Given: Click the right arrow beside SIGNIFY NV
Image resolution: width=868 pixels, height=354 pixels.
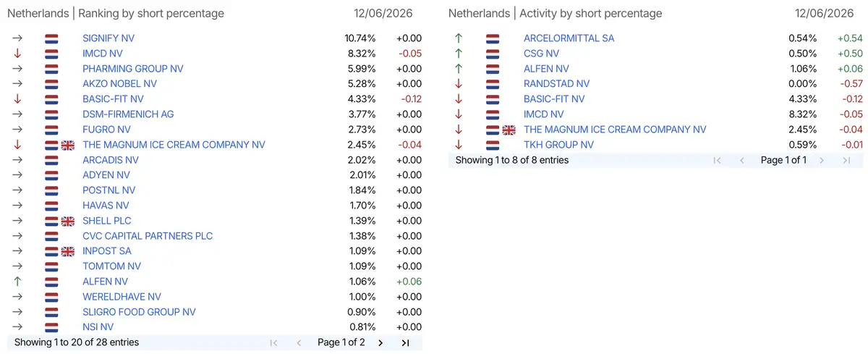Looking at the screenshot, I should [x=18, y=38].
